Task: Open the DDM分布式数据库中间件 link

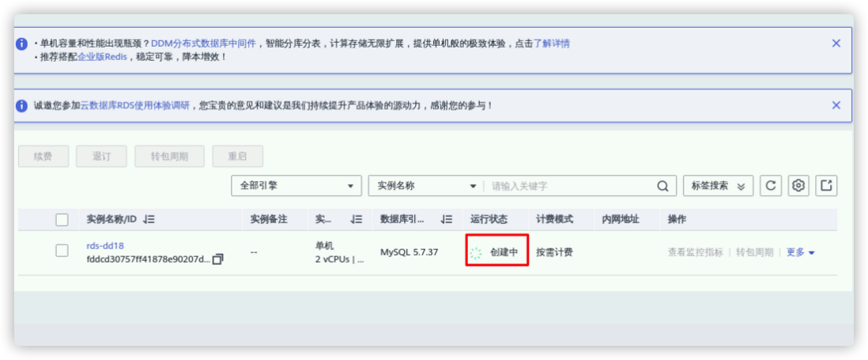Action: (204, 44)
